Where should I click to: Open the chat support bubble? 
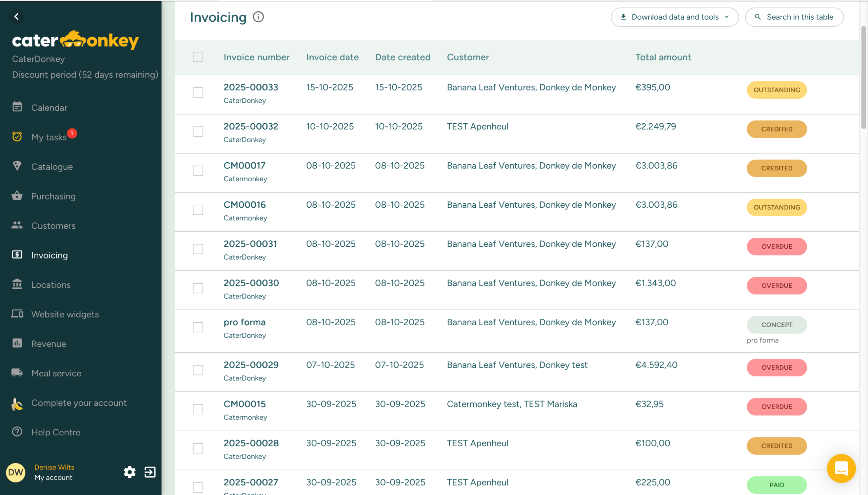(841, 469)
